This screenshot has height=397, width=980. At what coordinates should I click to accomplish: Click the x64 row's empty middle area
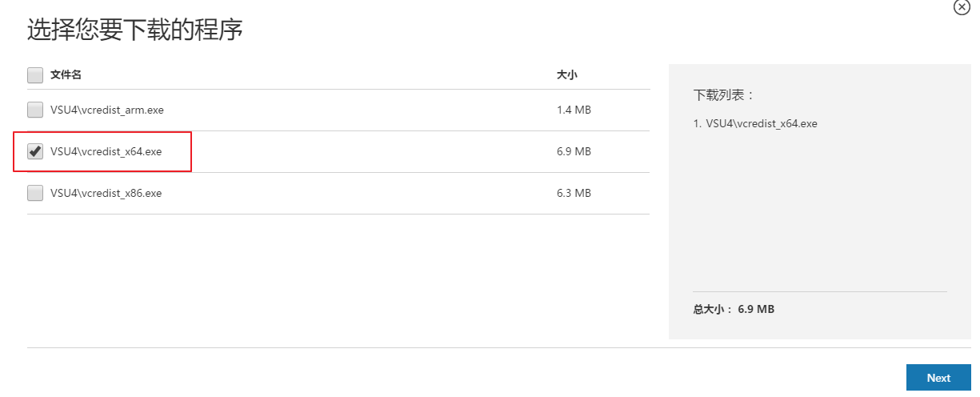360,152
